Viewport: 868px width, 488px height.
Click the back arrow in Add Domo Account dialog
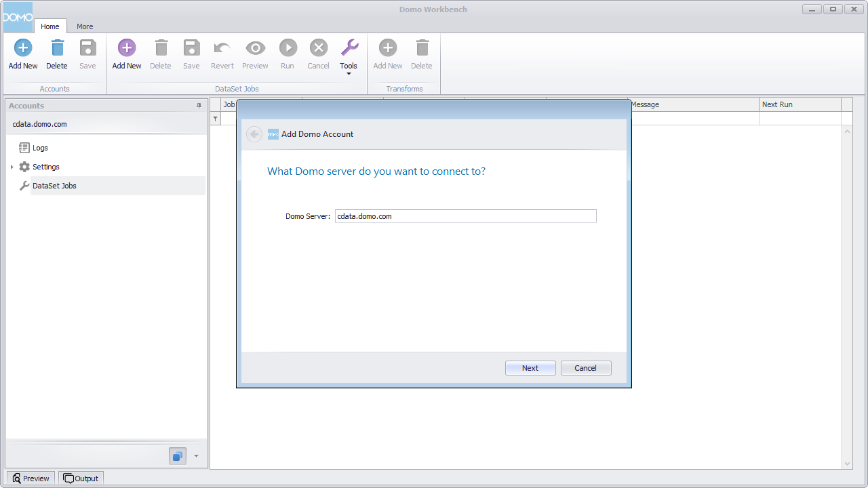[254, 134]
